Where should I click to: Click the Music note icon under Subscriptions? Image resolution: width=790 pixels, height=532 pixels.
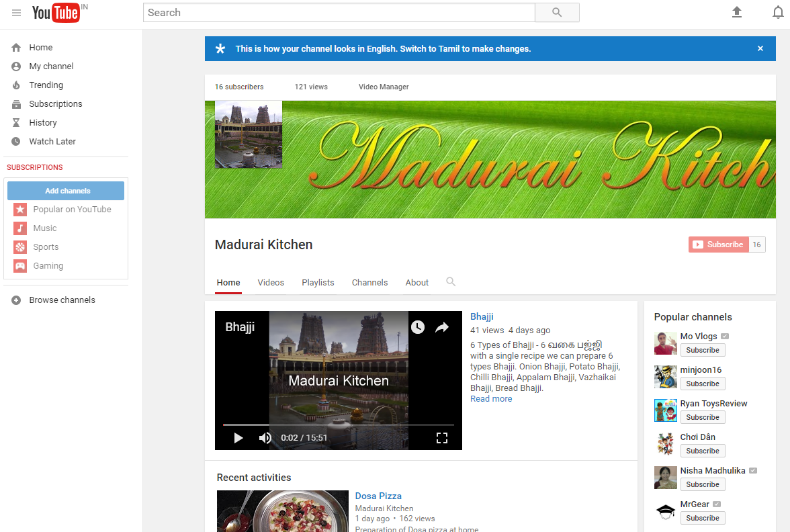19,228
